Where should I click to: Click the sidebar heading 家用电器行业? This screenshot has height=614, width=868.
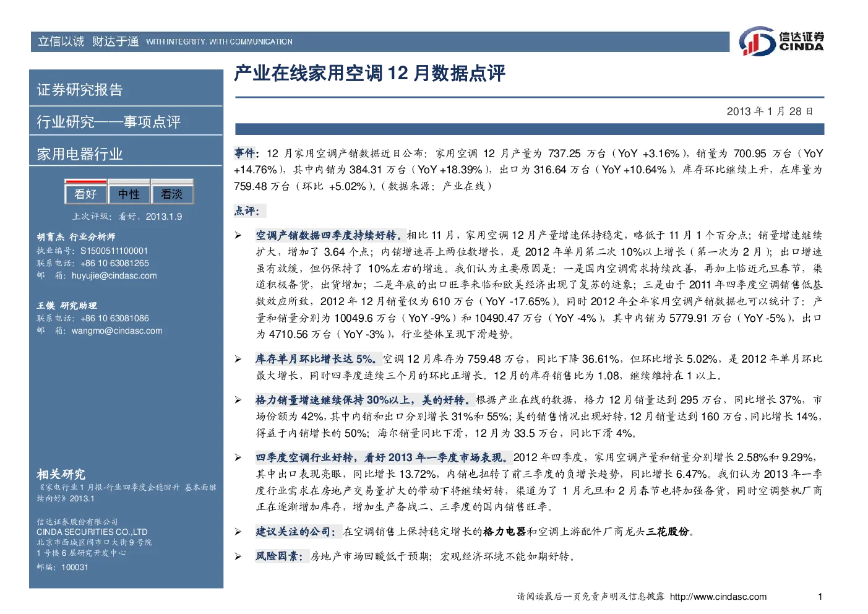pyautogui.click(x=80, y=154)
